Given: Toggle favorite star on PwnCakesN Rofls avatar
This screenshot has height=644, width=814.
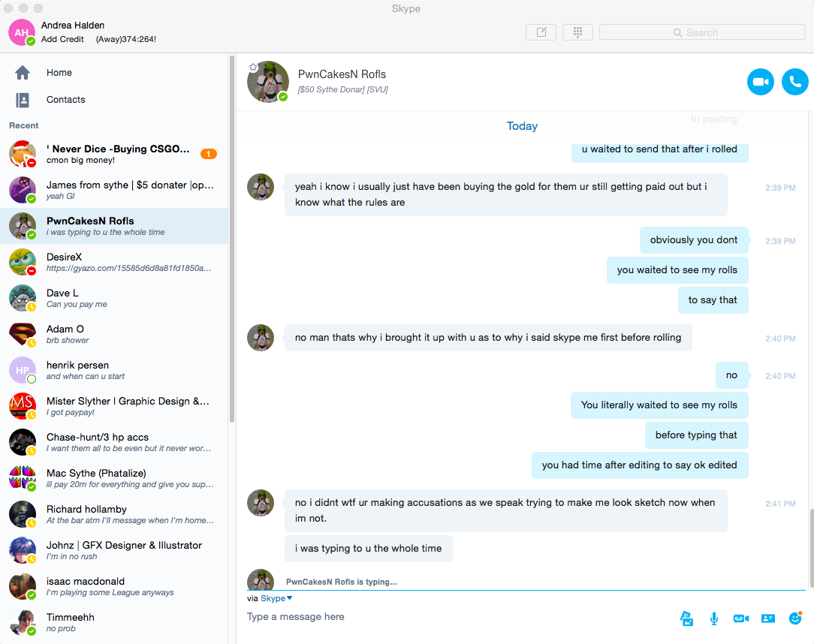Looking at the screenshot, I should coord(253,67).
